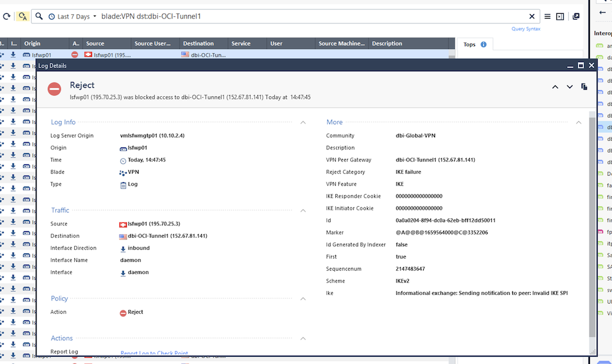Viewport: 612px width, 364px height.
Task: Click the search magnifier in the query bar
Action: (x=38, y=16)
